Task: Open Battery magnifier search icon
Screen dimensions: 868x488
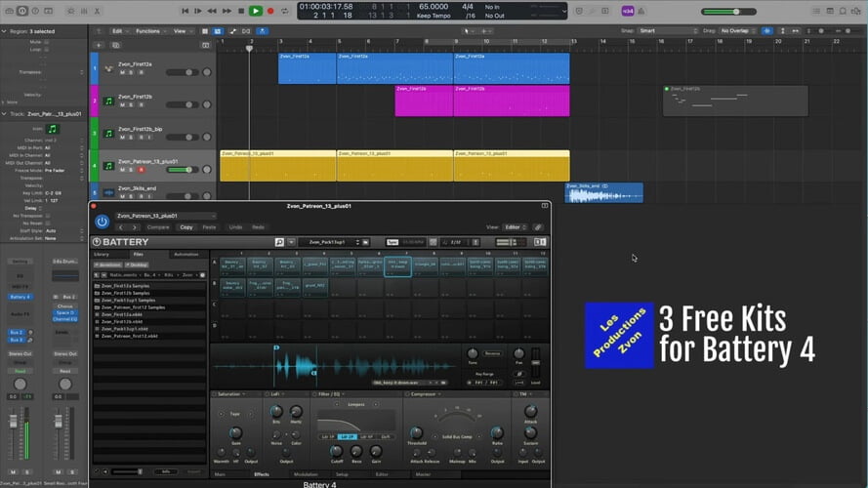Action: point(279,242)
